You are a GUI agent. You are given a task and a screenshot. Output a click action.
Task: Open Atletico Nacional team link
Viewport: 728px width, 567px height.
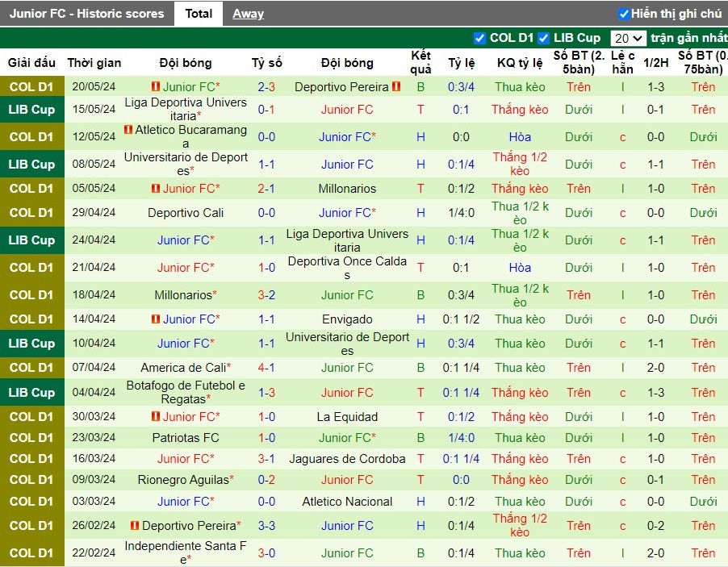(347, 502)
